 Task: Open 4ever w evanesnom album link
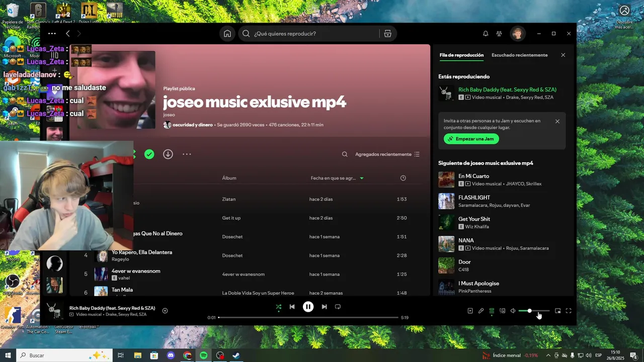[243, 275]
